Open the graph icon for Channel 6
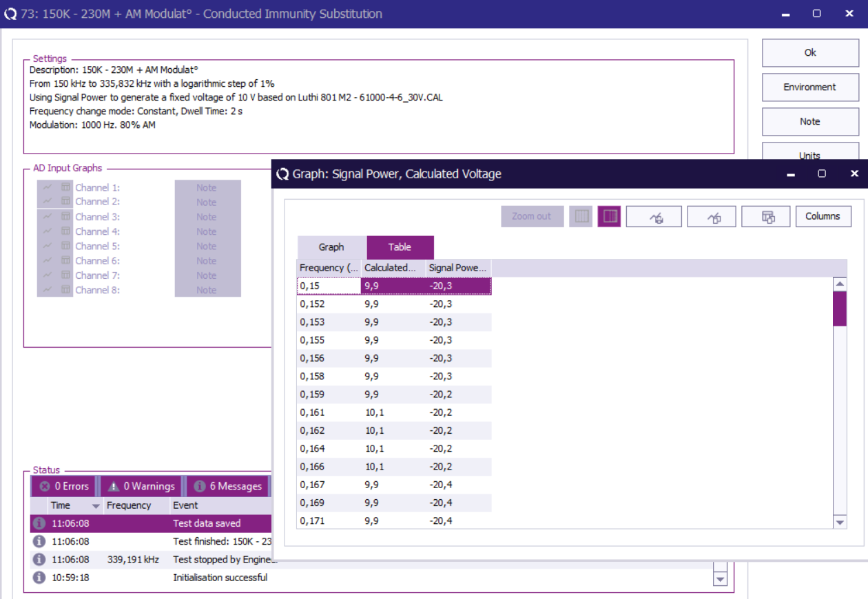This screenshot has height=599, width=868. tap(47, 260)
